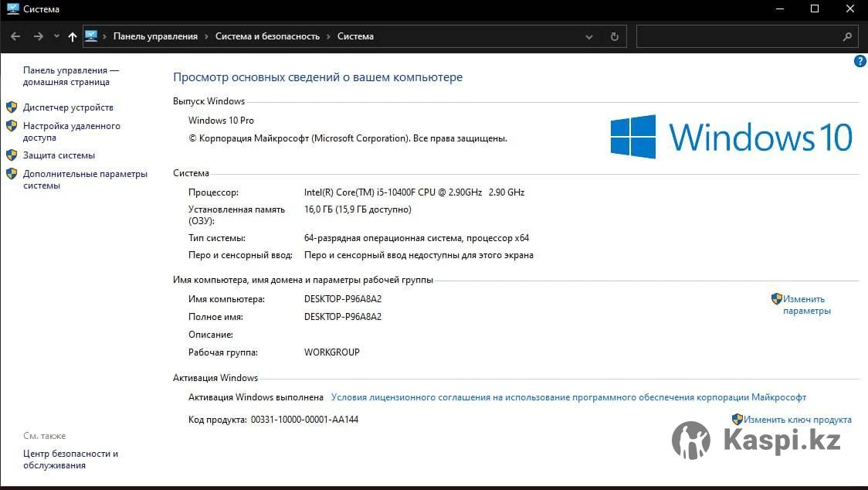Select computer name DESKTOP-P96A8A2 next to Имя компьютера
The width and height of the screenshot is (868, 490).
[343, 299]
